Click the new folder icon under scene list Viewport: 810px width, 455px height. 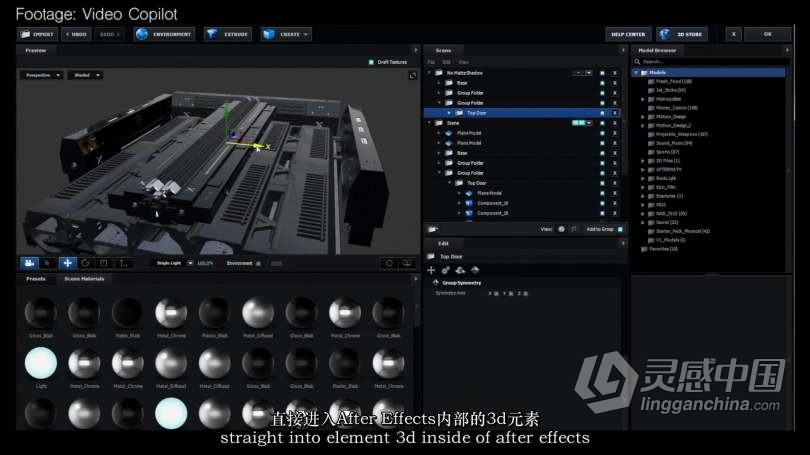(433, 229)
